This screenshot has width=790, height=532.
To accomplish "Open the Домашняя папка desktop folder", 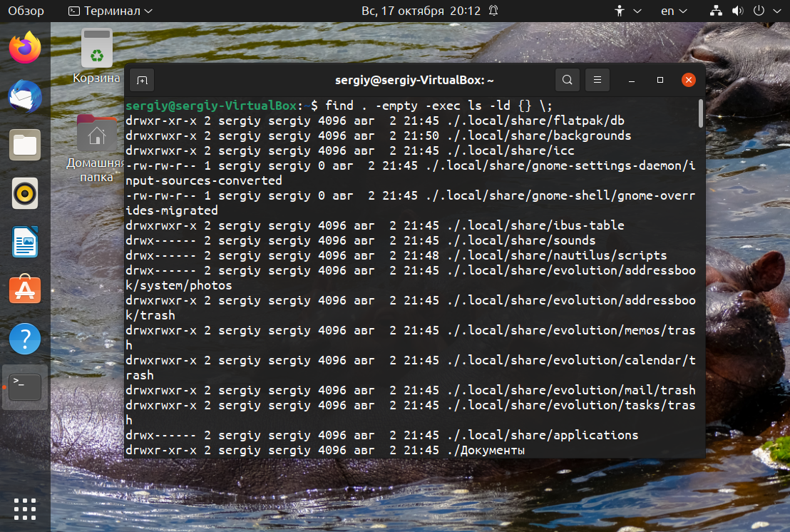I will [x=96, y=148].
